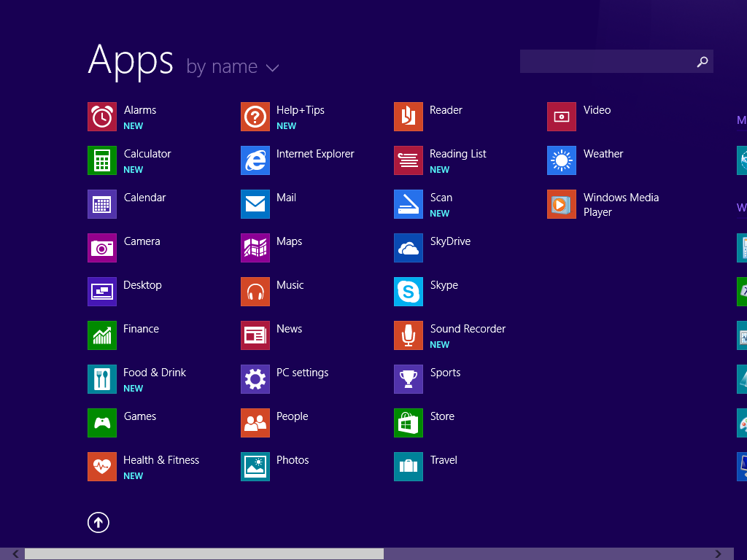This screenshot has height=560, width=747.
Task: Open the Weather sun icon
Action: (x=562, y=160)
